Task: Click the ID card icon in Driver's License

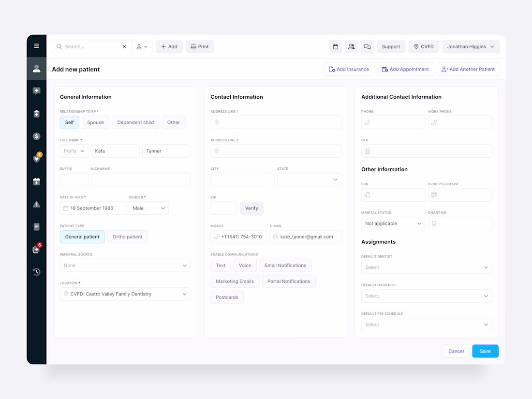Action: 434,195
